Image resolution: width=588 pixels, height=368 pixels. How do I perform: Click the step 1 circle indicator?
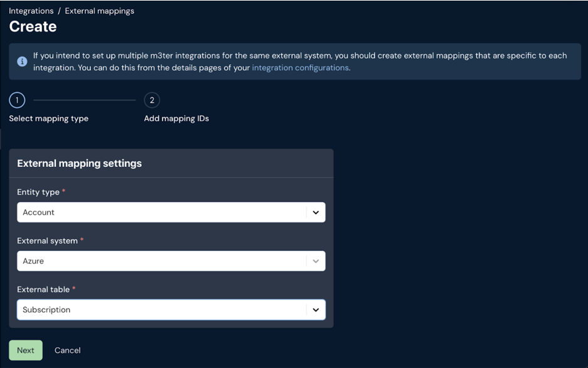(17, 100)
